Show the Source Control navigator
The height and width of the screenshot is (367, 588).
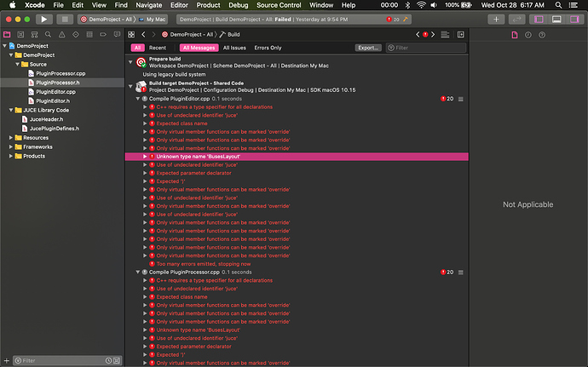tap(20, 35)
